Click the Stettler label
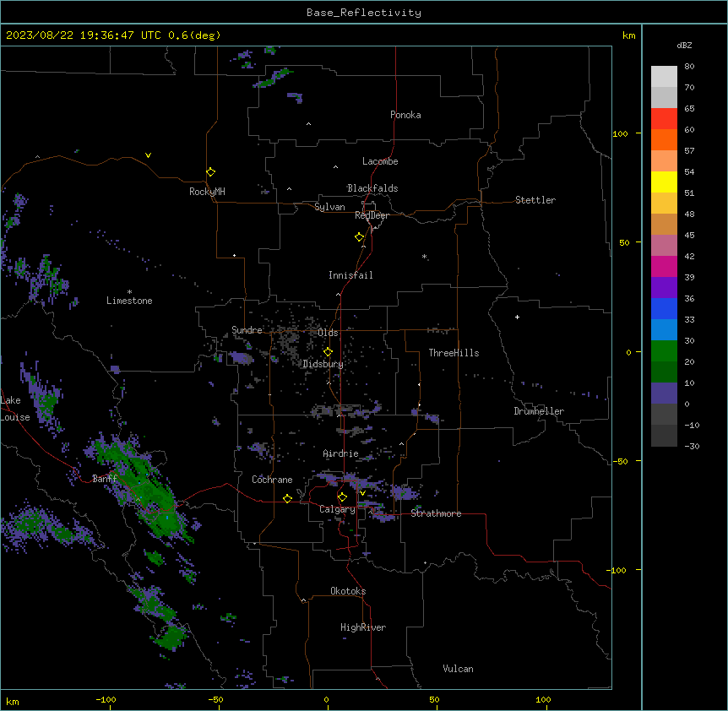 click(x=535, y=200)
